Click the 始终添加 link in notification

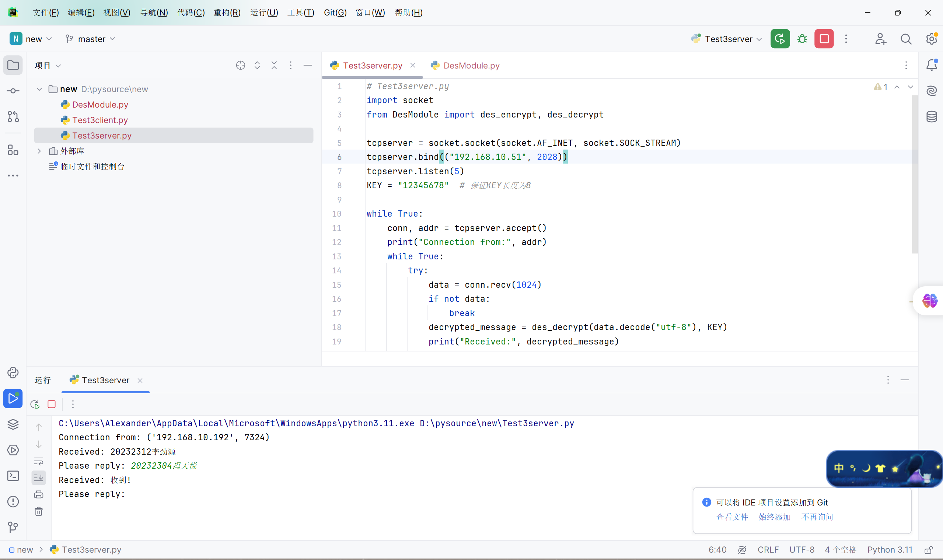pyautogui.click(x=774, y=517)
